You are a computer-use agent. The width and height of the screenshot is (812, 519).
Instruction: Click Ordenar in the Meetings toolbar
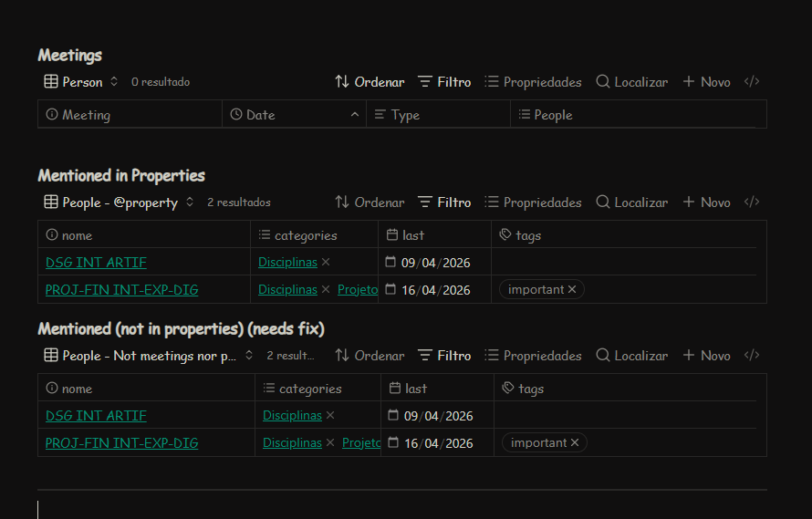point(369,82)
